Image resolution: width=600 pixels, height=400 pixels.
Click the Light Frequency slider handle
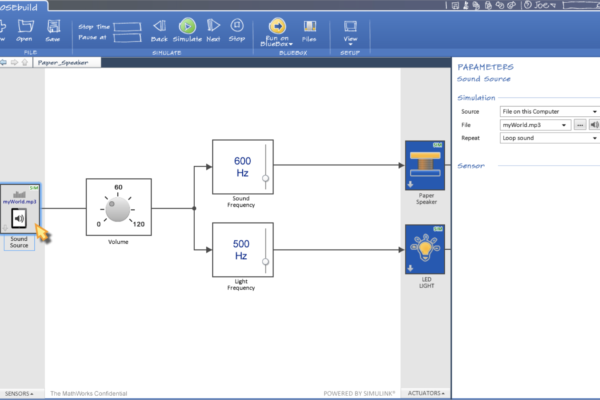[x=265, y=263]
